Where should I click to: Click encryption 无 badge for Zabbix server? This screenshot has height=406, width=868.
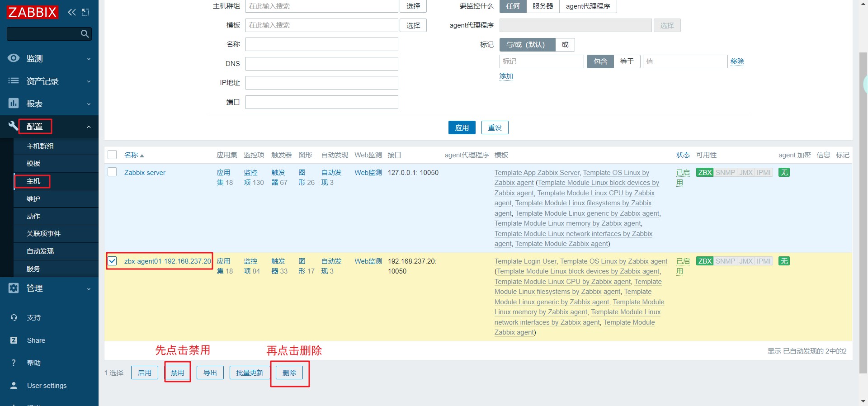pos(784,172)
